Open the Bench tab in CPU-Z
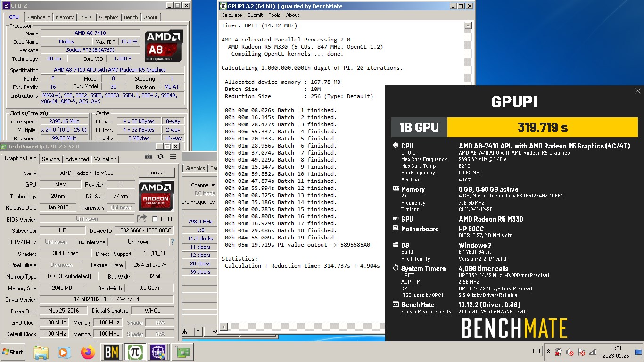The height and width of the screenshot is (362, 644). click(x=131, y=17)
